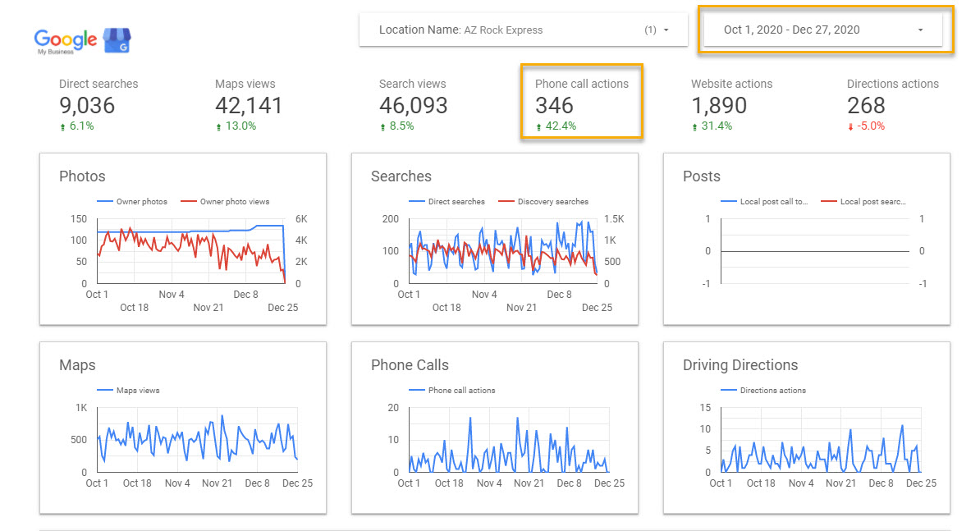980x531 pixels.
Task: Click the Directions actions value 268
Action: (x=866, y=106)
